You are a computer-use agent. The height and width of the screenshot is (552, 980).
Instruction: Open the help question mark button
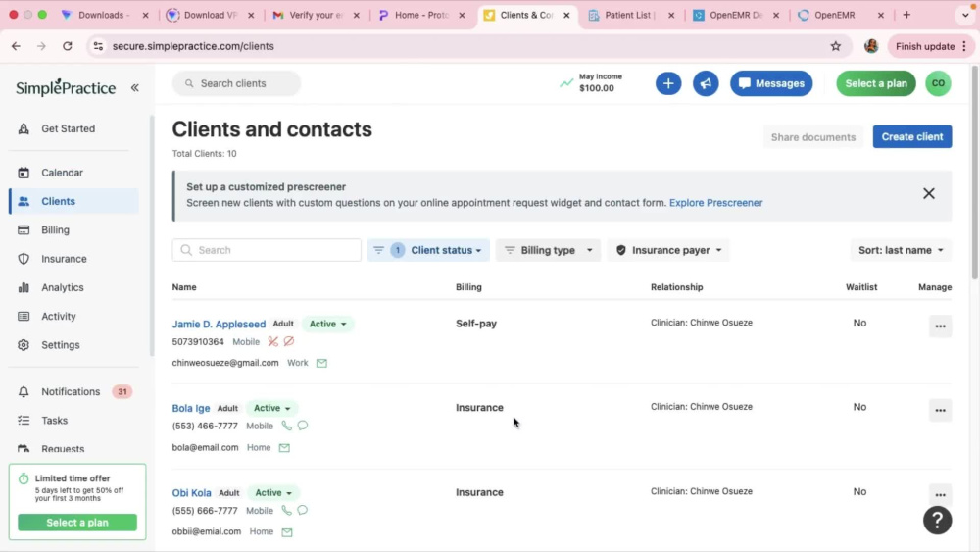[x=938, y=520]
